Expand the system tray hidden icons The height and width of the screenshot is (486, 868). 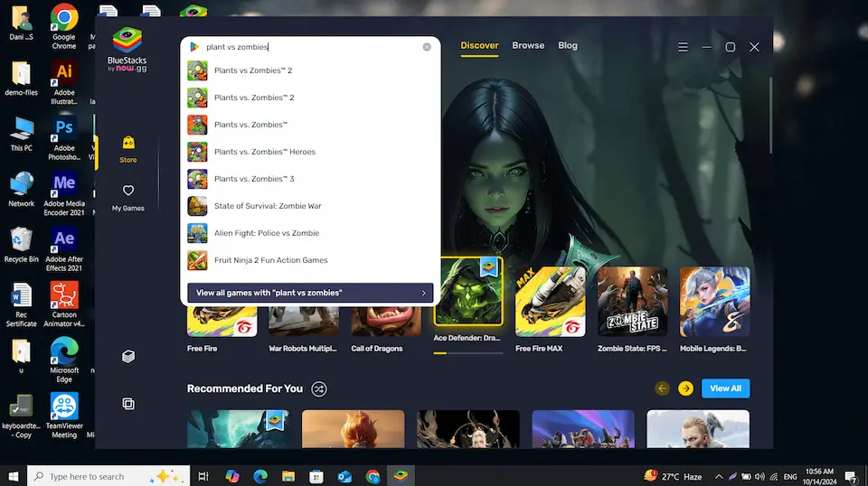[719, 476]
